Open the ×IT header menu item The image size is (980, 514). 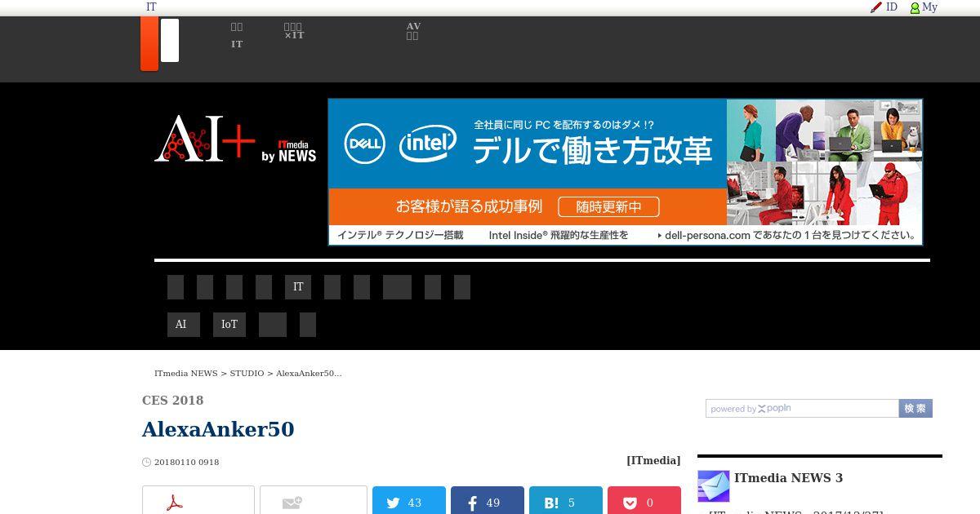tap(294, 31)
